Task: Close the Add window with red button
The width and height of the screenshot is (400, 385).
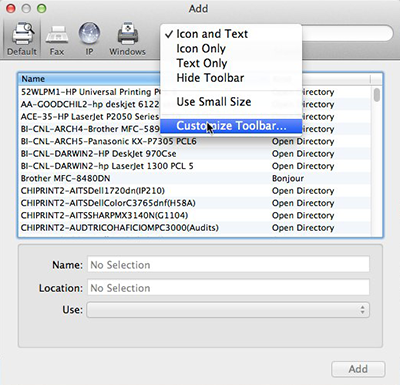Action: [11, 9]
